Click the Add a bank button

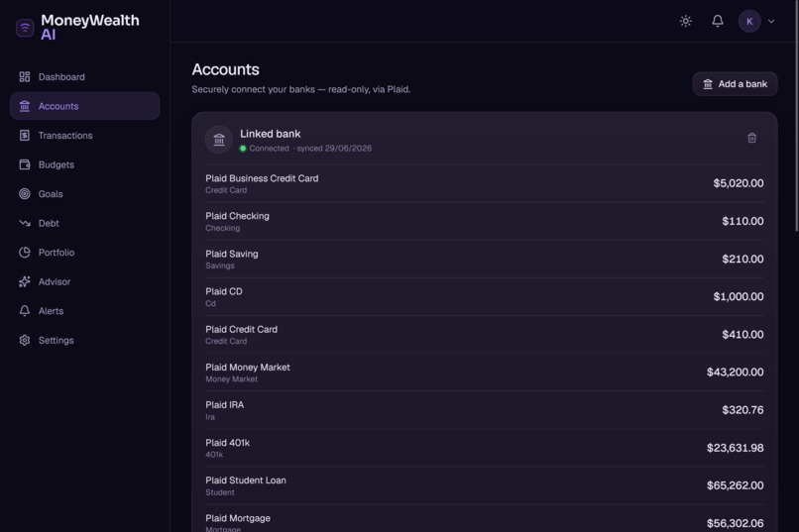(735, 84)
